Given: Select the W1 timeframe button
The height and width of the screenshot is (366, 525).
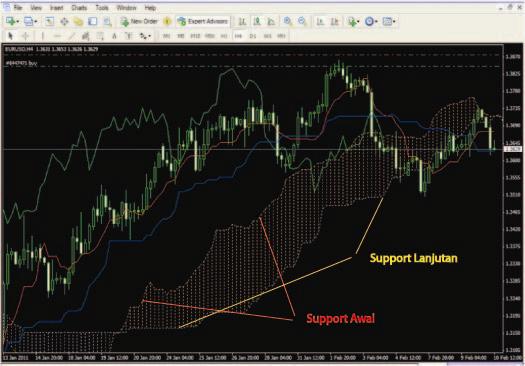Looking at the screenshot, I should tap(267, 36).
